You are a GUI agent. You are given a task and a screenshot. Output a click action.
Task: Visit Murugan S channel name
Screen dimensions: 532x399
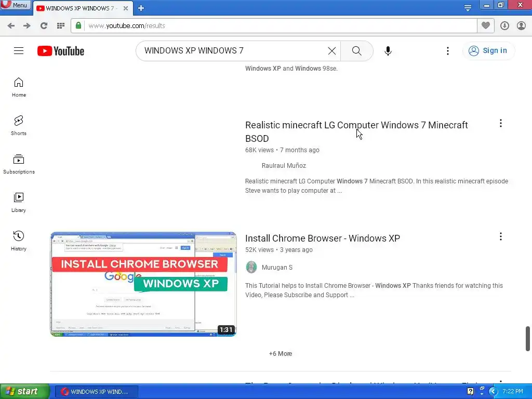click(x=277, y=268)
